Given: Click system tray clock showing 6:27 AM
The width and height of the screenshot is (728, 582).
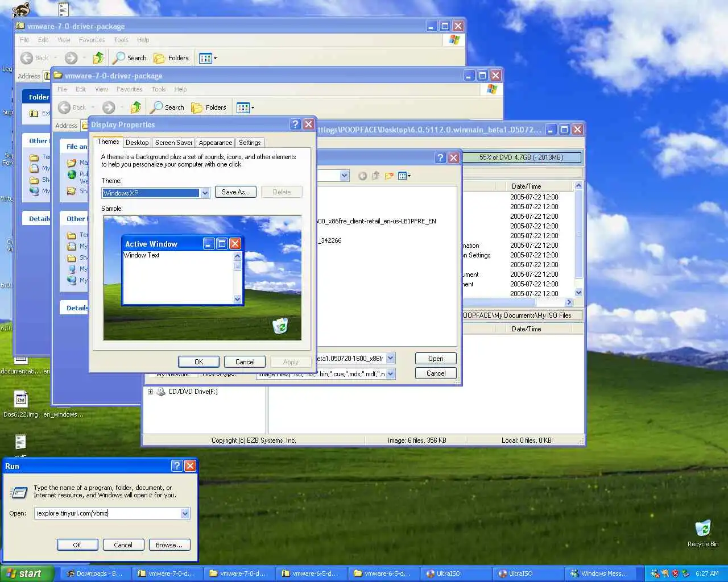Looking at the screenshot, I should tap(707, 573).
